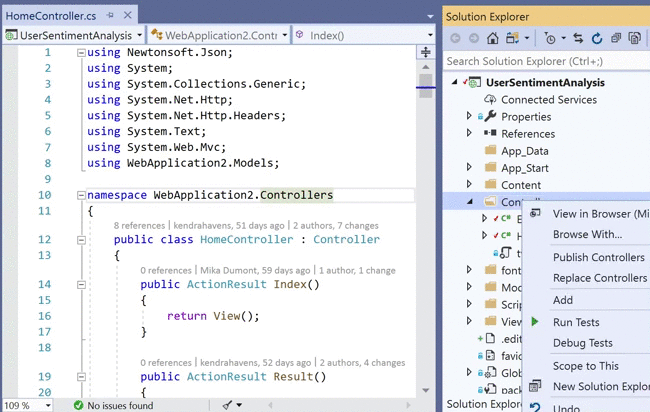
Task: Collapse the using directives block
Action: 81,53
